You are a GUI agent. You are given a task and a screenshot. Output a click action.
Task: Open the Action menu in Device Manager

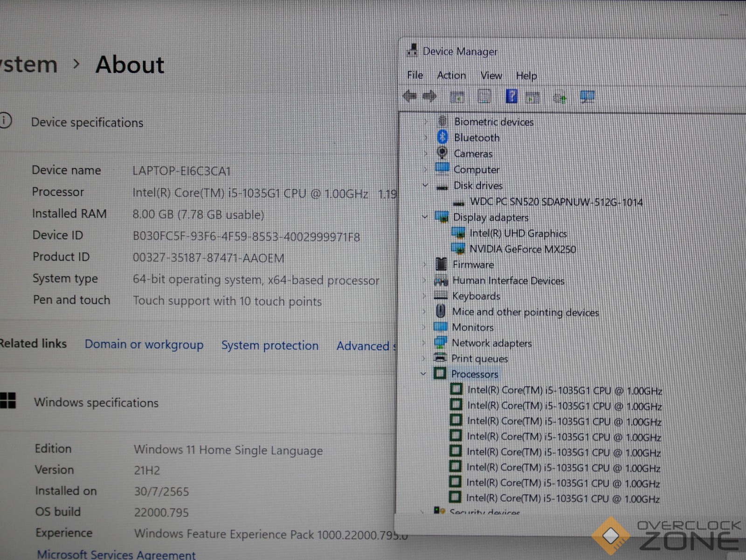pos(451,75)
